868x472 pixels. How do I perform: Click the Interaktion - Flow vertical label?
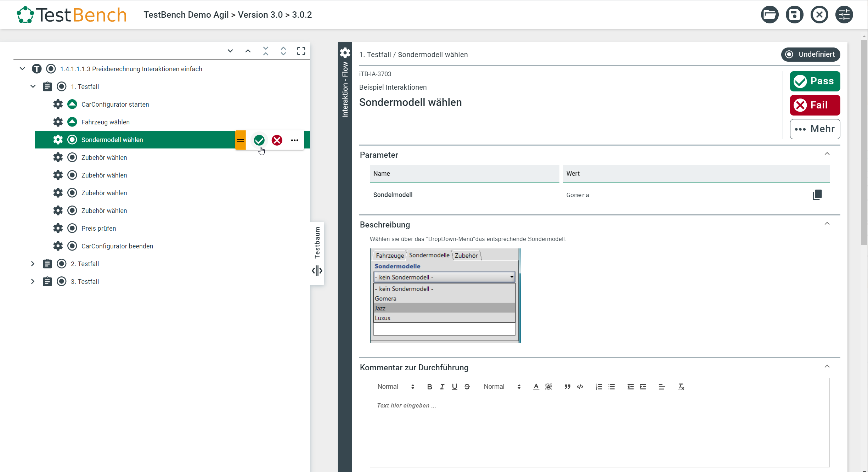coord(345,90)
